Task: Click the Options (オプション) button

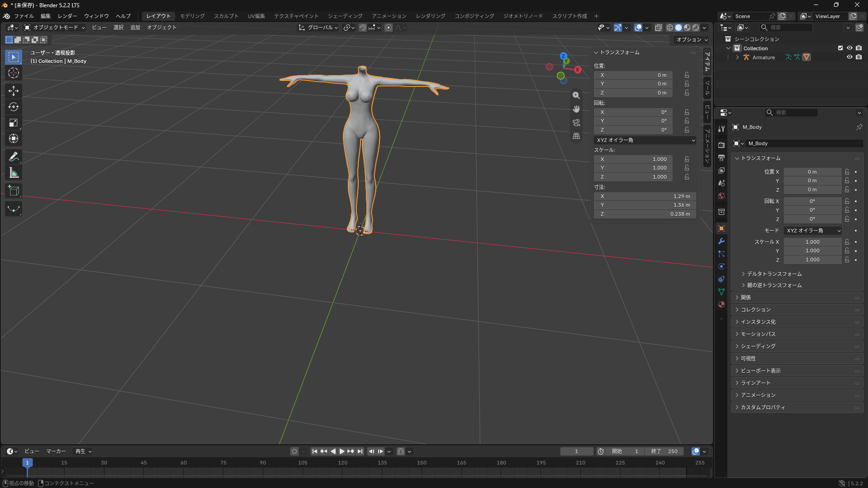Action: pos(692,40)
